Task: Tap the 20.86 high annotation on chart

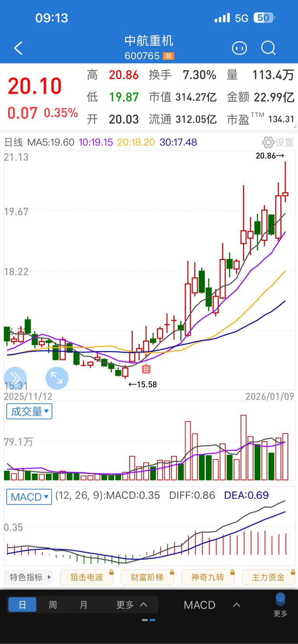Action: pyautogui.click(x=270, y=156)
